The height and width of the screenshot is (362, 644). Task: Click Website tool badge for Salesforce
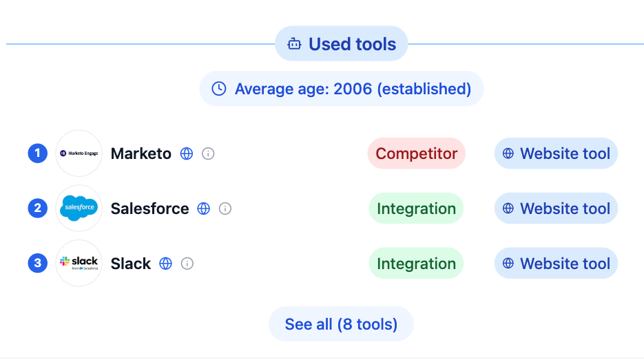[x=556, y=209]
